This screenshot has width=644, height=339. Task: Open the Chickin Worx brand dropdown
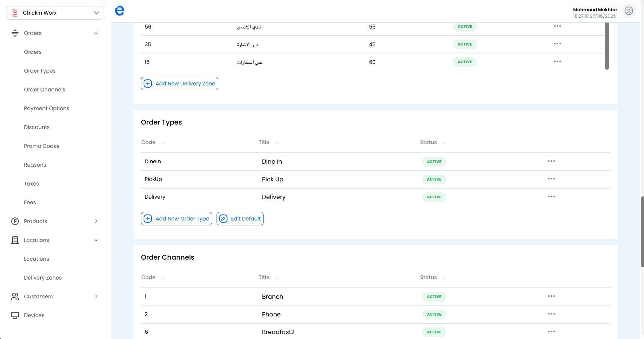[x=55, y=13]
